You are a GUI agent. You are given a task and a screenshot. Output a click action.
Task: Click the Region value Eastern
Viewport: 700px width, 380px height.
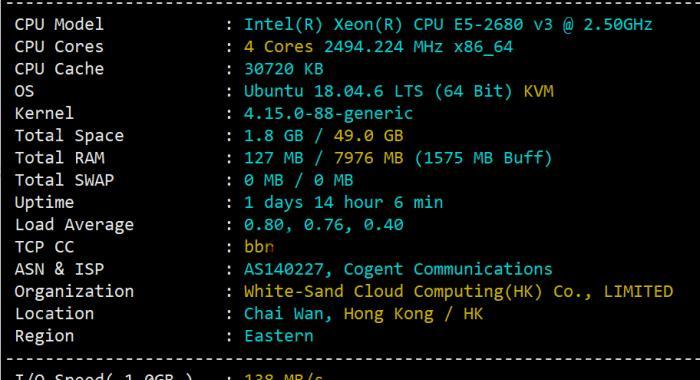[x=279, y=336]
